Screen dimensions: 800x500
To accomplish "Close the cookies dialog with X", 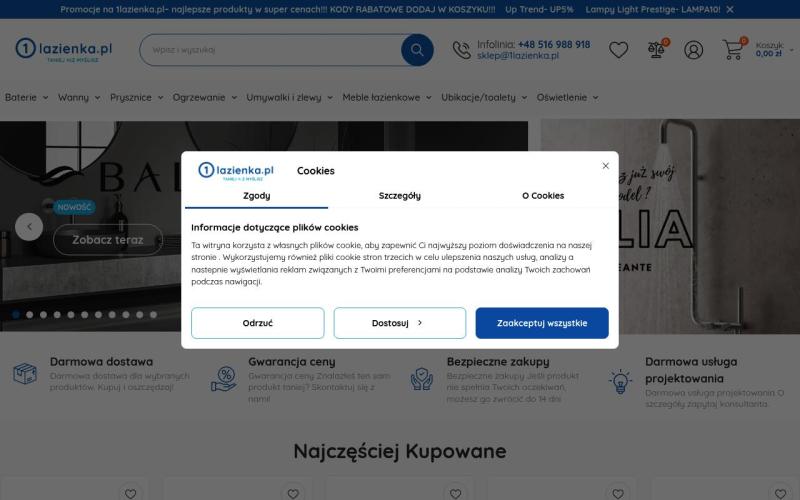I will pos(606,166).
